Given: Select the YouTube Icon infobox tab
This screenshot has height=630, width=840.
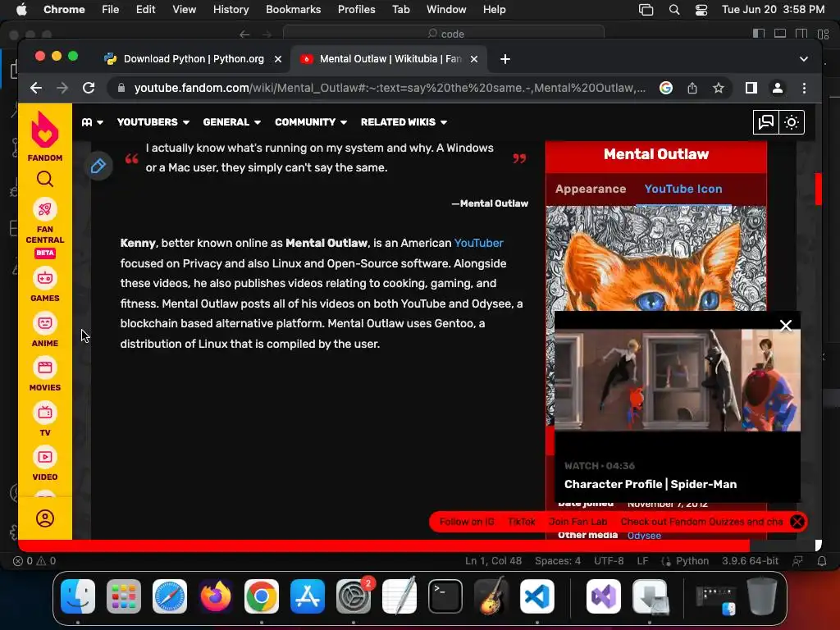Looking at the screenshot, I should 683,189.
